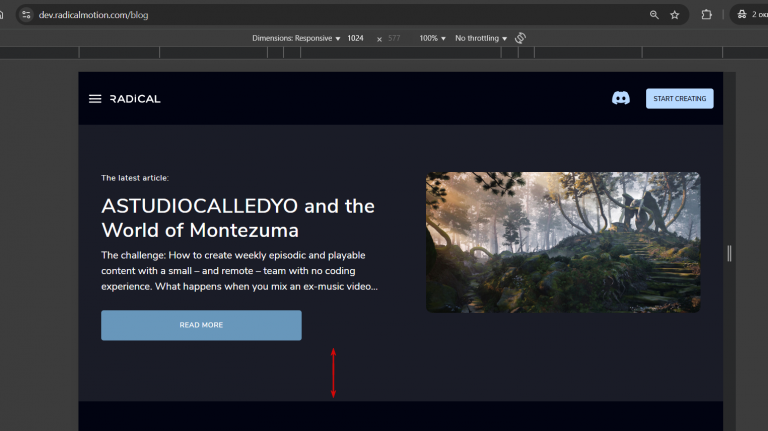
Task: Click the Incognito profile icon
Action: tap(742, 15)
